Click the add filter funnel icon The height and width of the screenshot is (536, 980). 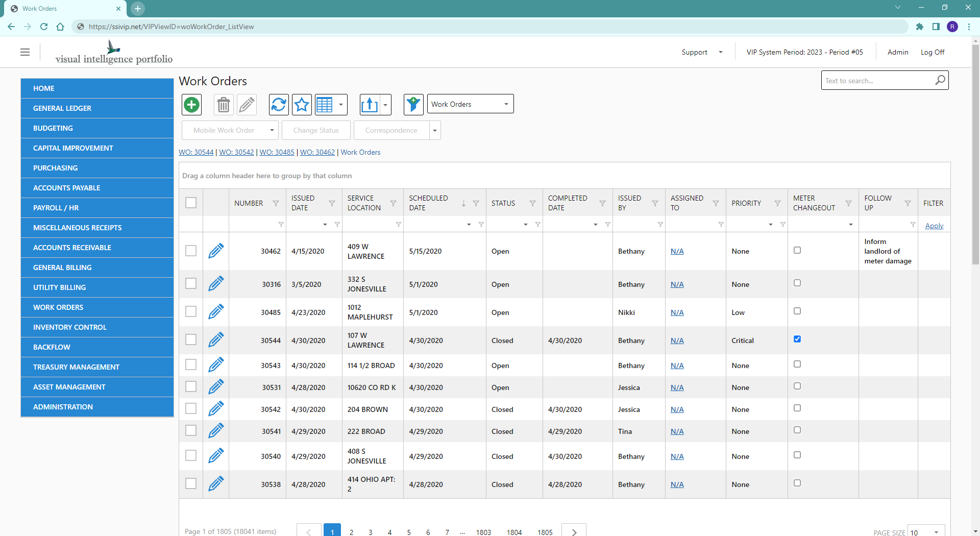(x=413, y=104)
